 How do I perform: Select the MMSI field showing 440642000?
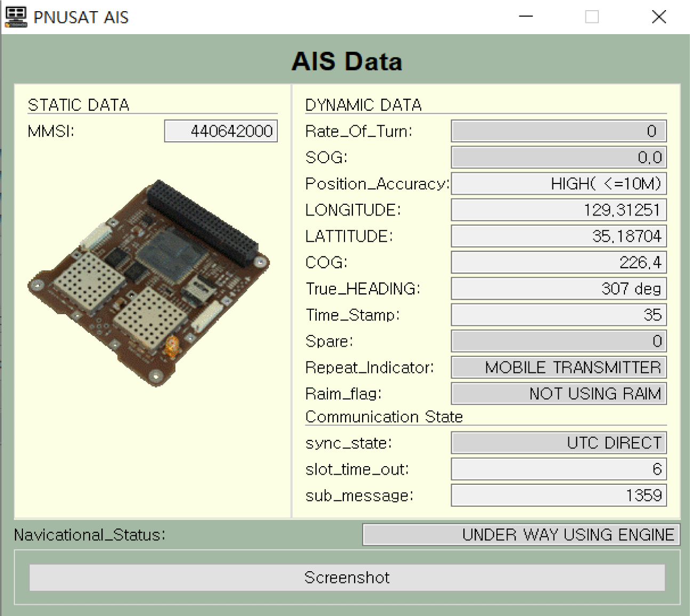(221, 131)
